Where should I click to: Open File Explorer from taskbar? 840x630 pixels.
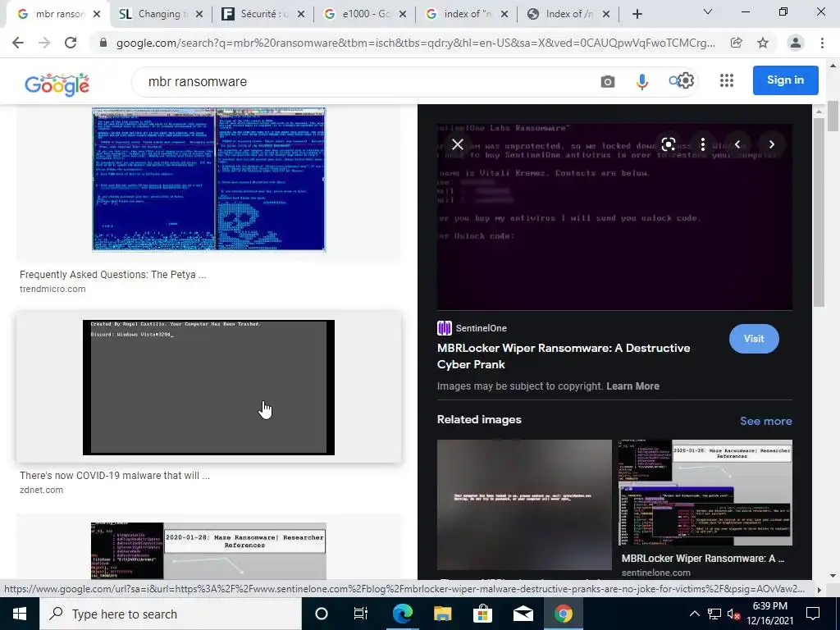[x=442, y=614]
